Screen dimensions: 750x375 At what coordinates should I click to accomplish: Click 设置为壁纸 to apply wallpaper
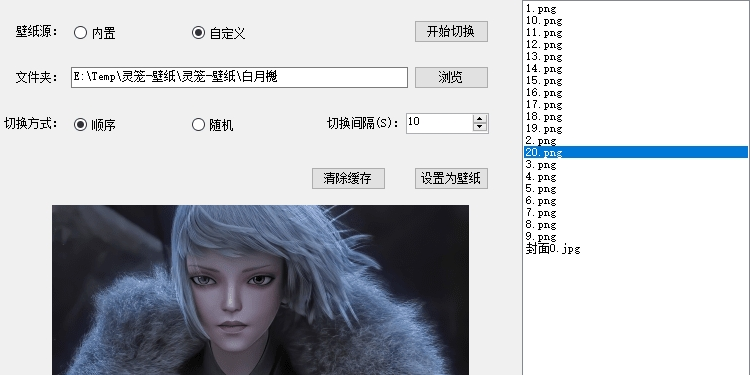451,178
